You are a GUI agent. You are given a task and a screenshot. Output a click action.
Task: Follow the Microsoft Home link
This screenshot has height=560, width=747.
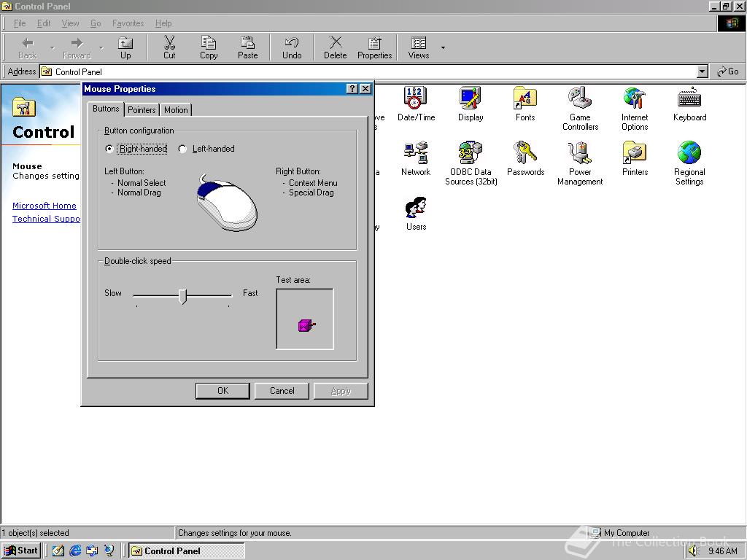coord(44,206)
